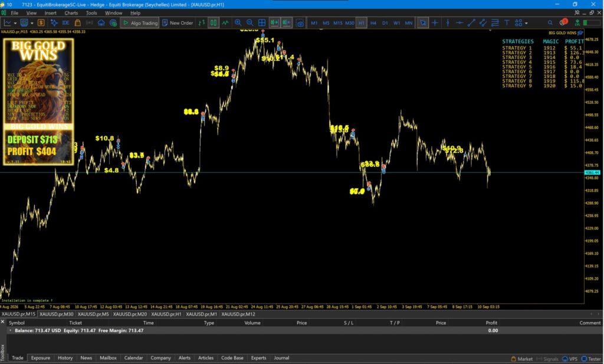
Task: Select the crosshair tool
Action: 435,23
